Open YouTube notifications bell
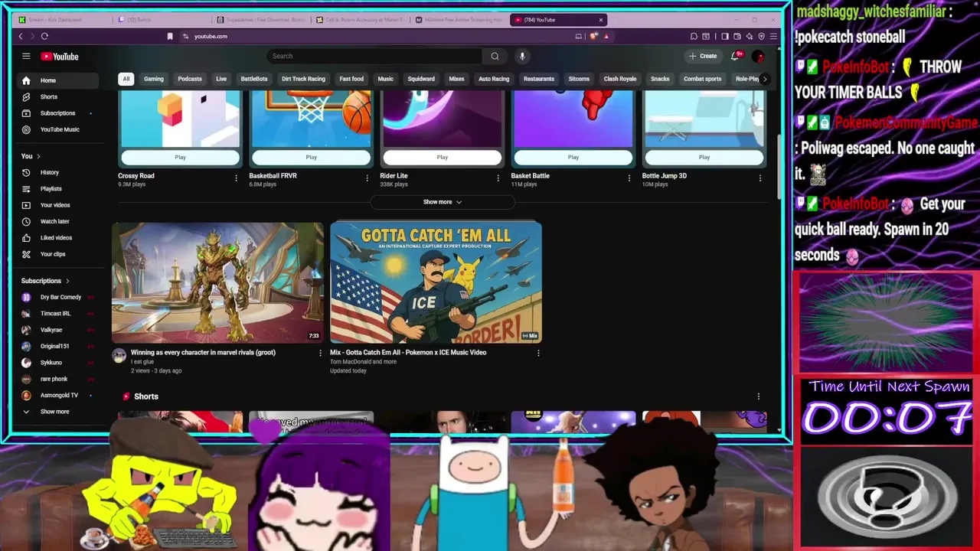This screenshot has width=980, height=551. tap(735, 56)
